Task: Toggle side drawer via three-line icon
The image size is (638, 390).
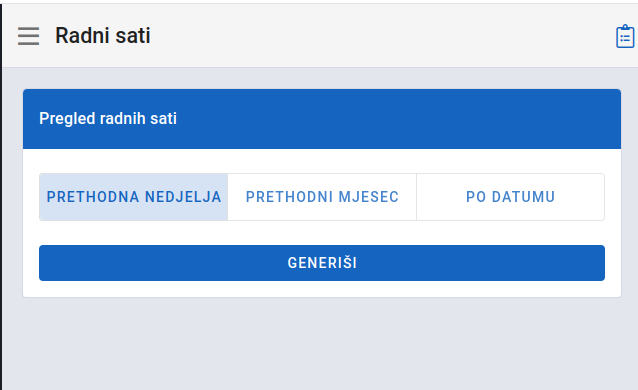Action: [x=28, y=36]
